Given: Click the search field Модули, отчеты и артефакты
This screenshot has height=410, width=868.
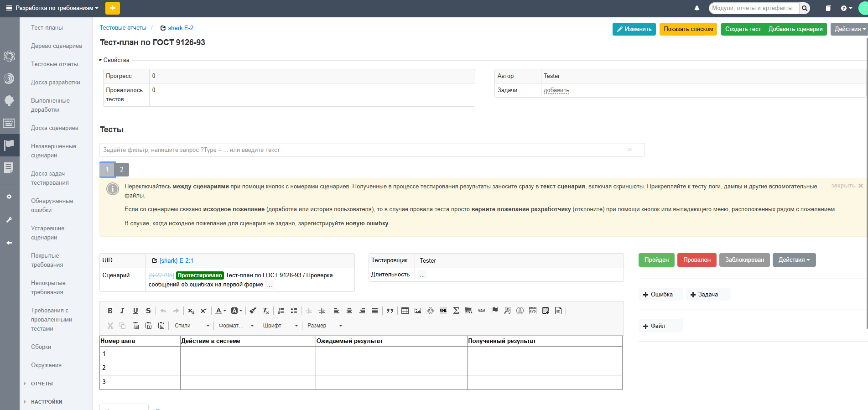Looking at the screenshot, I should 754,8.
